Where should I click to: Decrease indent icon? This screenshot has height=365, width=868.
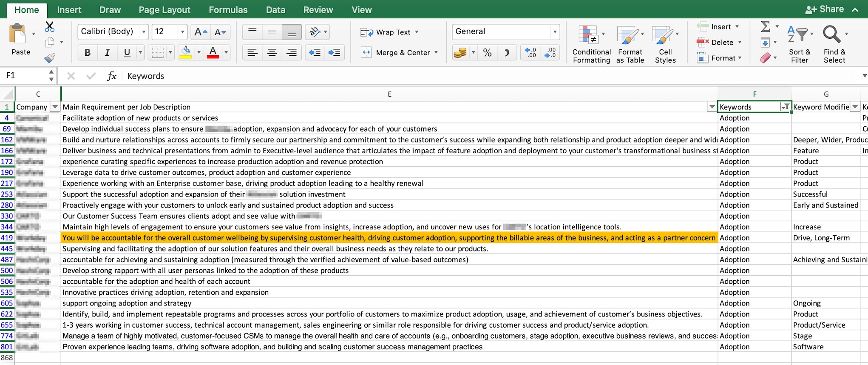[315, 52]
